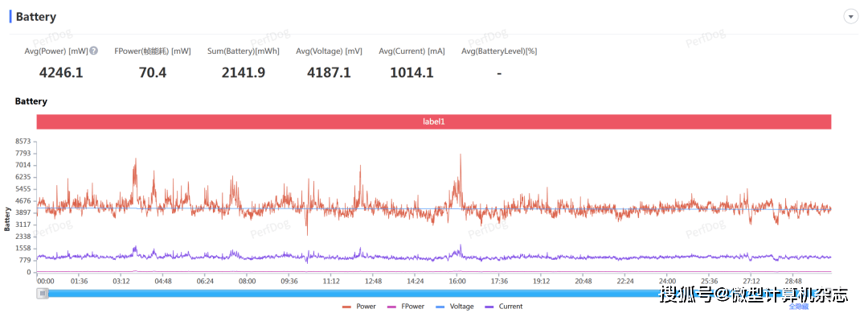Click the 8573 value on the Y axis

tap(23, 142)
